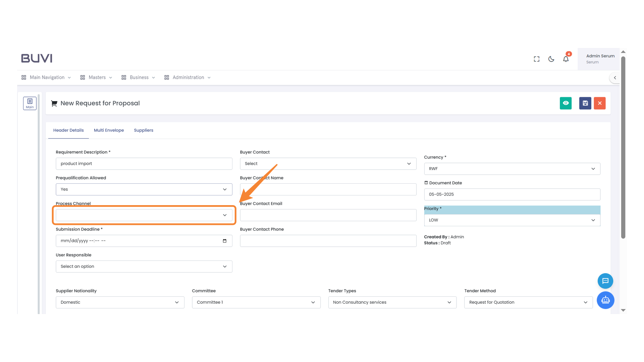The height and width of the screenshot is (362, 644).
Task: Change Priority from LOW
Action: [512, 220]
